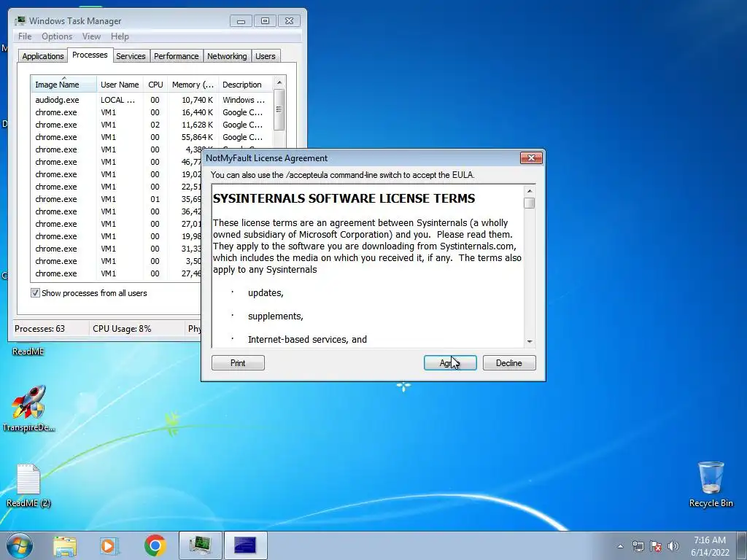747x560 pixels.
Task: Maximize the Windows Task Manager window
Action: click(265, 21)
